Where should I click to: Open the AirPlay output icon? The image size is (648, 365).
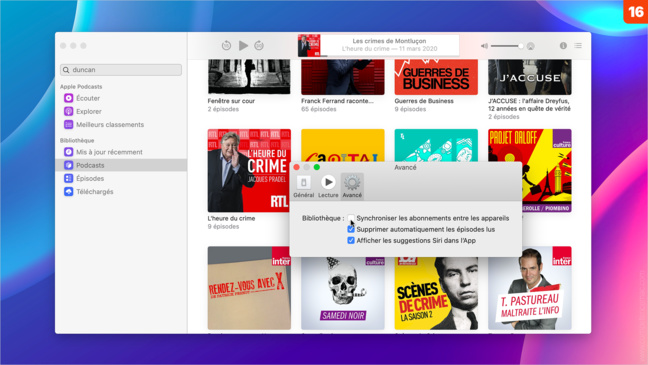[x=531, y=46]
